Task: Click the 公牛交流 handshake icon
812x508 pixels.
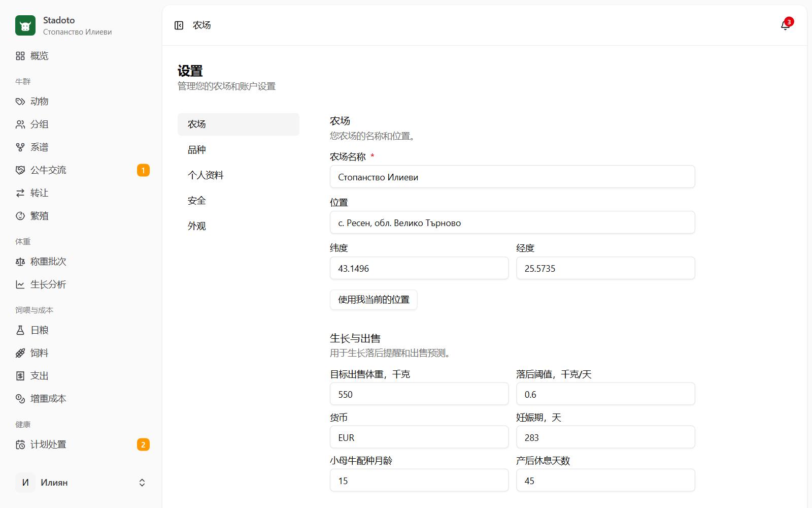Action: point(20,170)
